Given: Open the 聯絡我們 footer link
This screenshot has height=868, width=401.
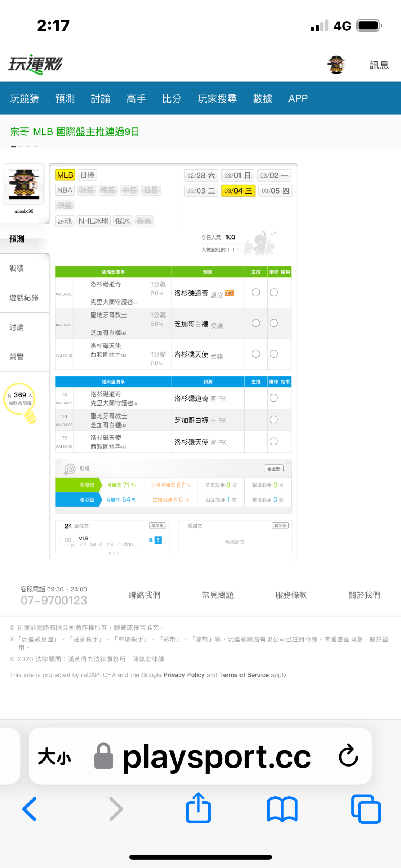Looking at the screenshot, I should [x=144, y=595].
